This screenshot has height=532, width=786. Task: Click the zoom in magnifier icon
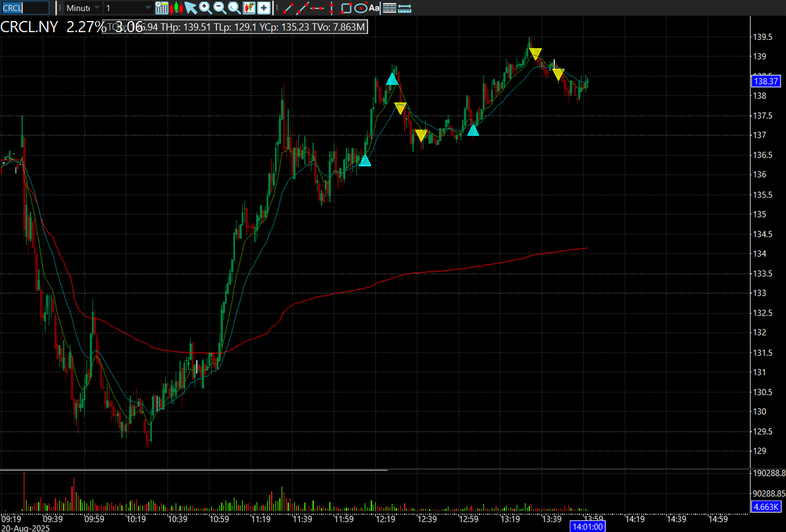pos(205,8)
